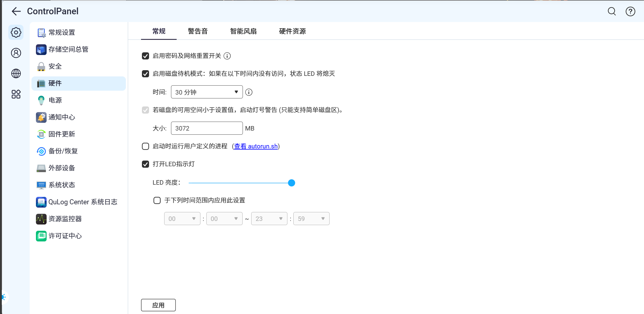644x314 pixels.
Task: Click the LED 亮度 slider handle
Action: (x=292, y=183)
